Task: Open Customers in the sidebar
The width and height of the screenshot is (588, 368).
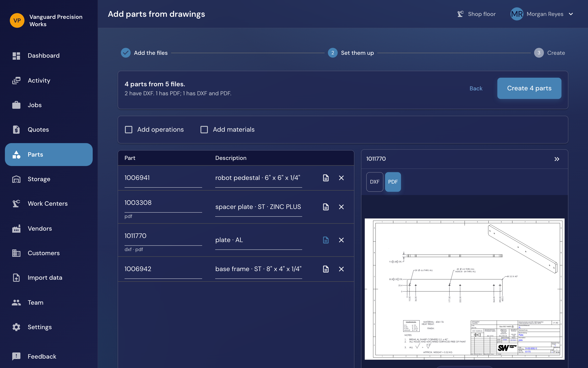Action: [x=49, y=253]
